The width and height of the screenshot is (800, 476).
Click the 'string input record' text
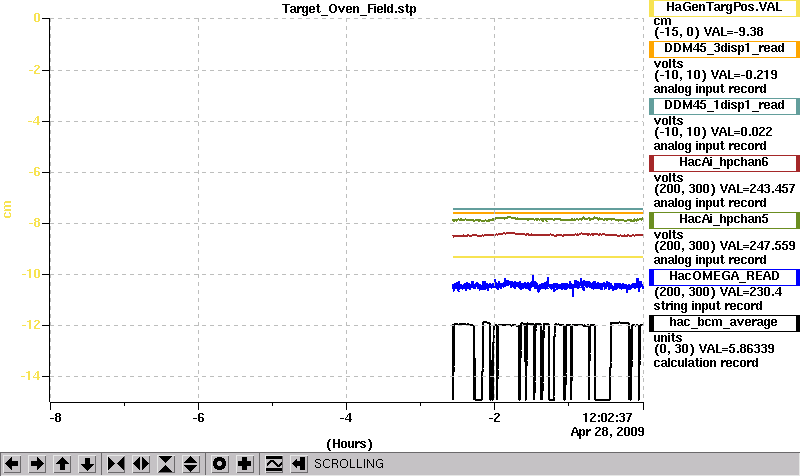(708, 306)
